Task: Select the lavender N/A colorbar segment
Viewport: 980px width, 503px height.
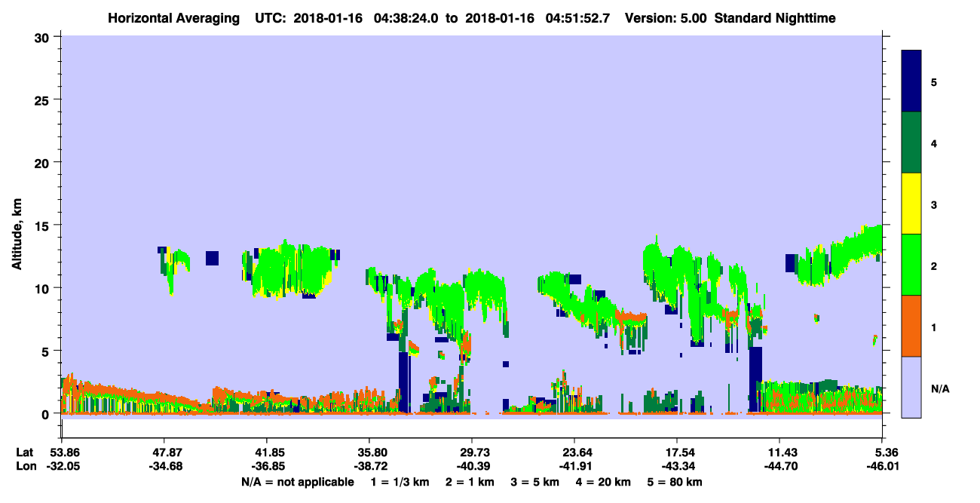Action: pos(911,387)
